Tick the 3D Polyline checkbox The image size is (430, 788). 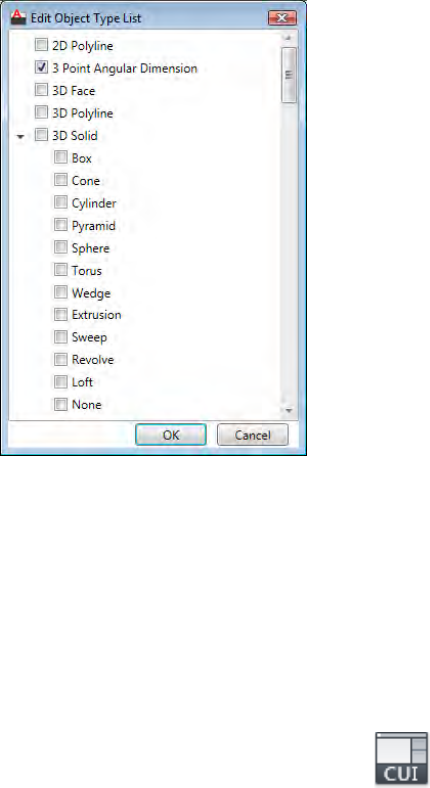pos(41,113)
